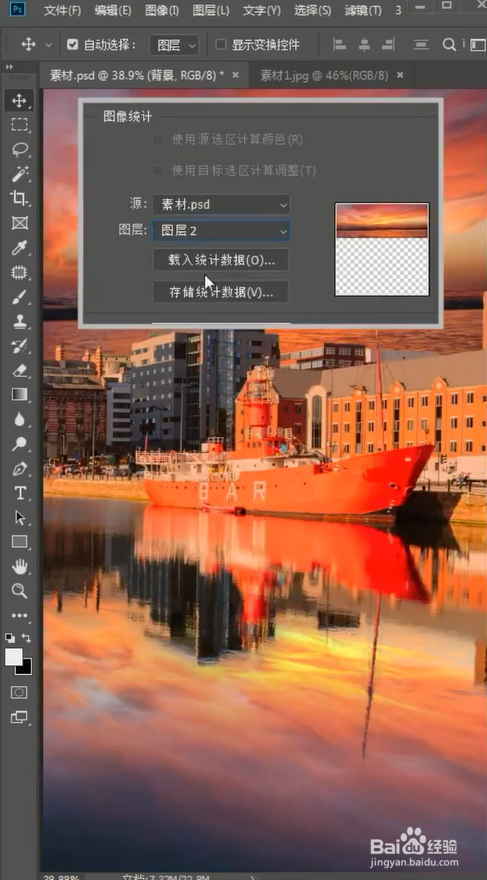Open the Move tool preset picker arrow
This screenshot has width=487, height=880.
coord(48,45)
